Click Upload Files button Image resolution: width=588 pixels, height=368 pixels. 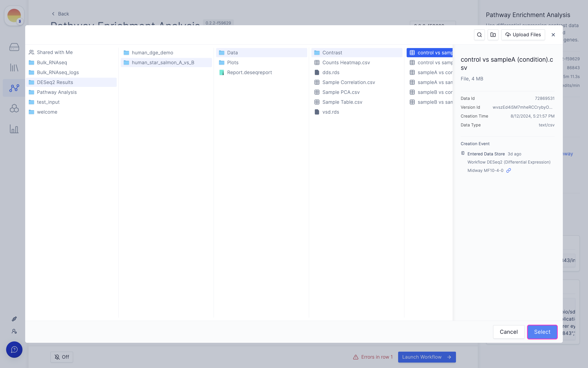tap(523, 35)
